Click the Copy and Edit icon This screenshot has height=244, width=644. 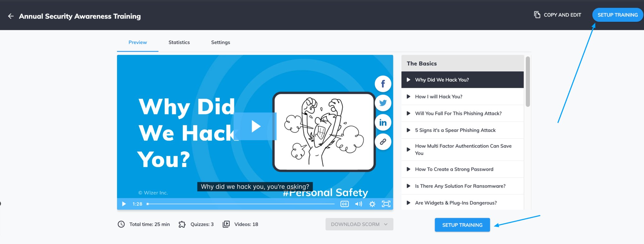[x=537, y=15]
